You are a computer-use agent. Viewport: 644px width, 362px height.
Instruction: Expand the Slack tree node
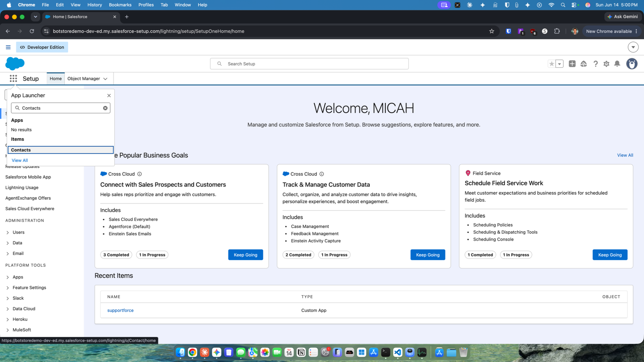coord(8,298)
